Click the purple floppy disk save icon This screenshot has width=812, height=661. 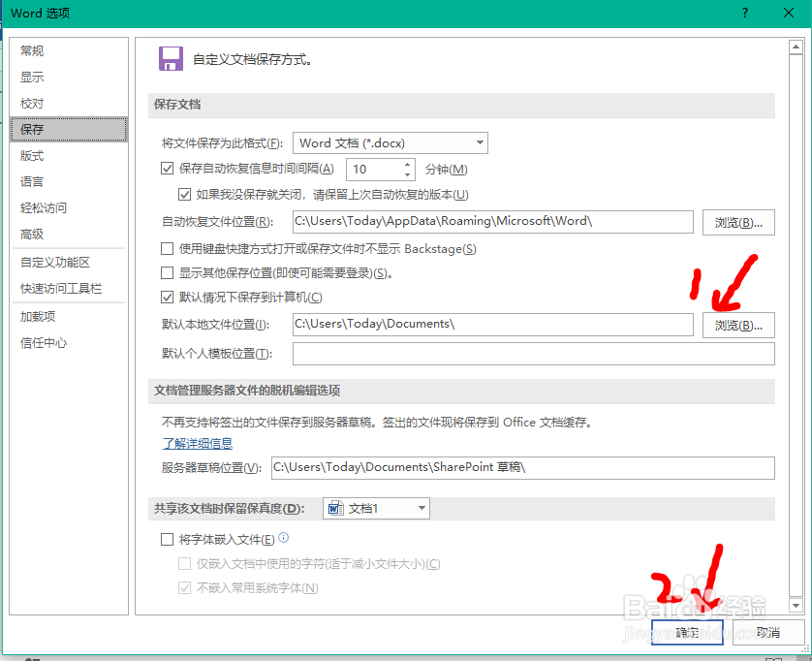pyautogui.click(x=171, y=58)
